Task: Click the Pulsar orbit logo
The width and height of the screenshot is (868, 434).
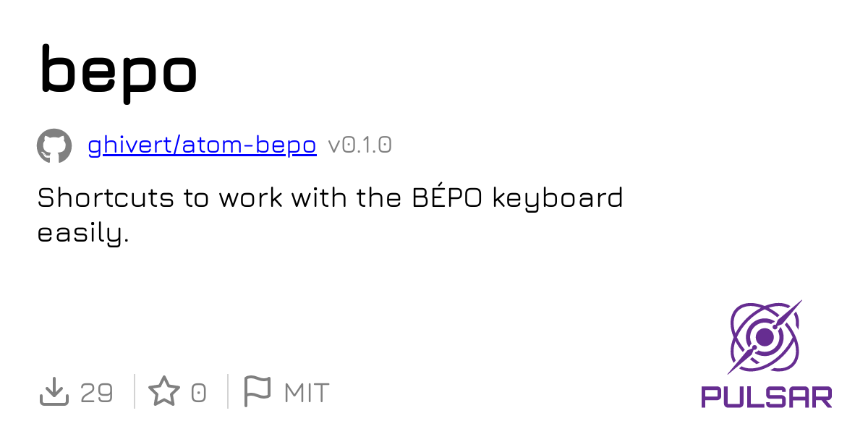Action: pyautogui.click(x=765, y=337)
